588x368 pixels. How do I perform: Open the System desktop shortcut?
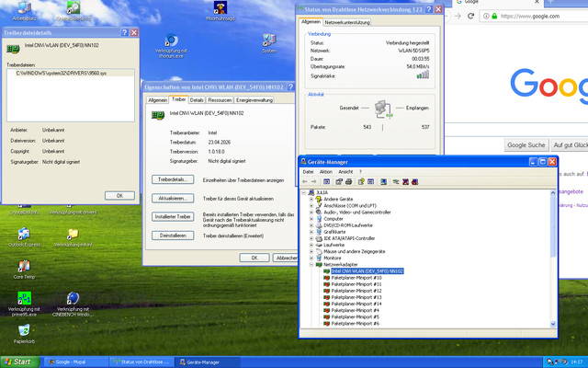tap(269, 43)
